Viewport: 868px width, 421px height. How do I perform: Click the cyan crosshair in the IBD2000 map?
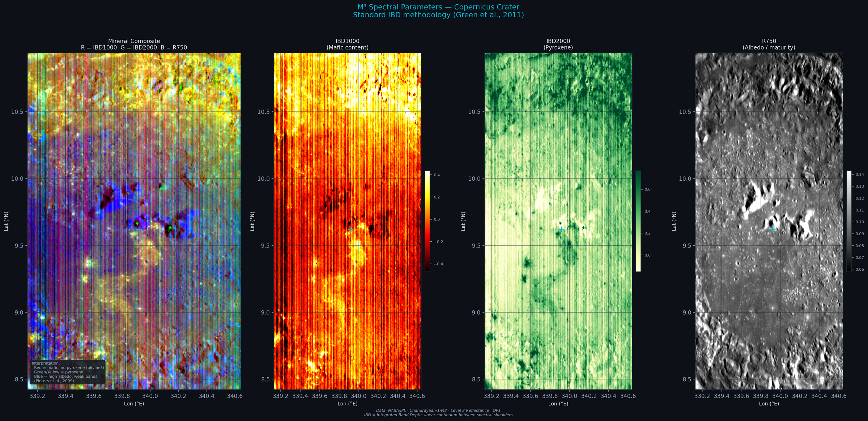click(562, 229)
